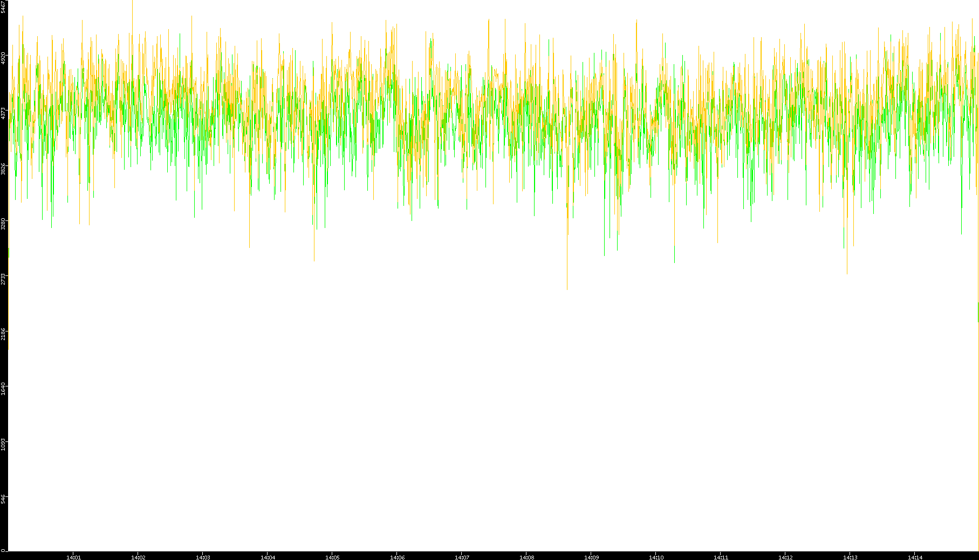Select the 14:12 time axis label
The image size is (979, 560).
785,557
